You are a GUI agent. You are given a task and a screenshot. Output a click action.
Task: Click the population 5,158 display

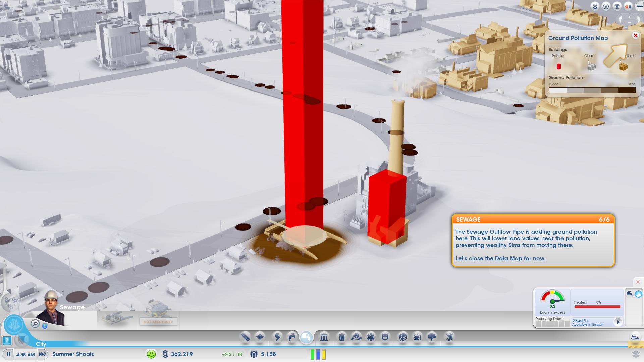[x=263, y=354]
